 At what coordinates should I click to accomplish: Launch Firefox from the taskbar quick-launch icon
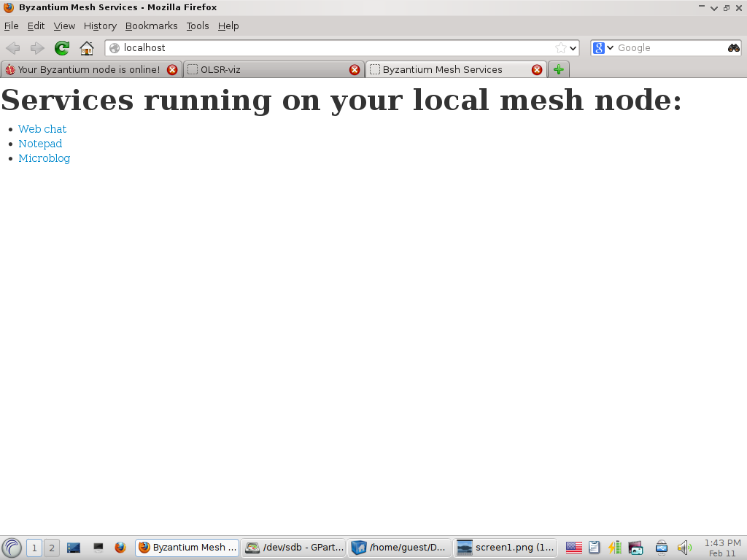click(120, 548)
